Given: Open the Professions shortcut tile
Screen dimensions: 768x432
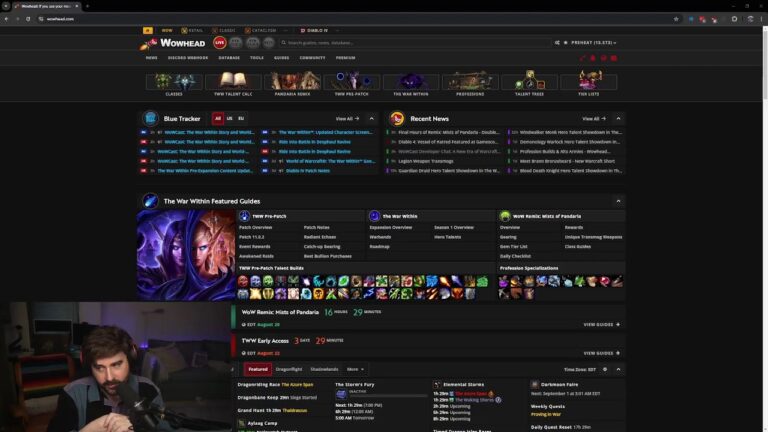Looking at the screenshot, I should pos(470,83).
